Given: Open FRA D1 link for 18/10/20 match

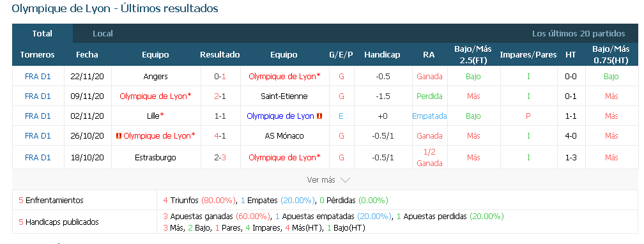Looking at the screenshot, I should click(x=38, y=157).
